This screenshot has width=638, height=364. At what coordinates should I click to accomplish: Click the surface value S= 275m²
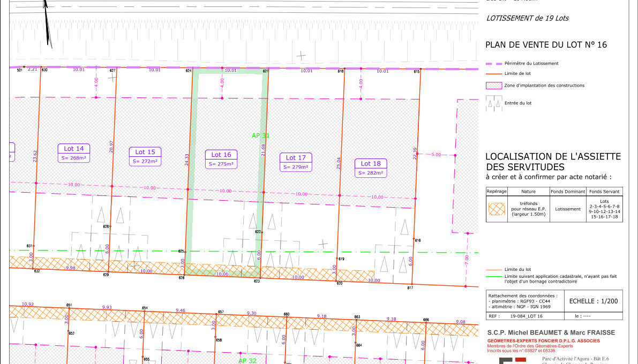(221, 164)
